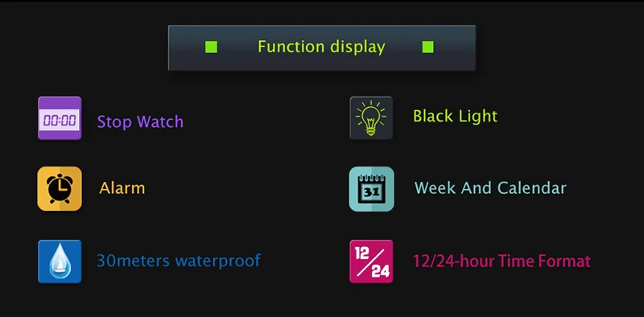644x317 pixels.
Task: Click the '12/24-hour Time Format' label
Action: (x=502, y=261)
